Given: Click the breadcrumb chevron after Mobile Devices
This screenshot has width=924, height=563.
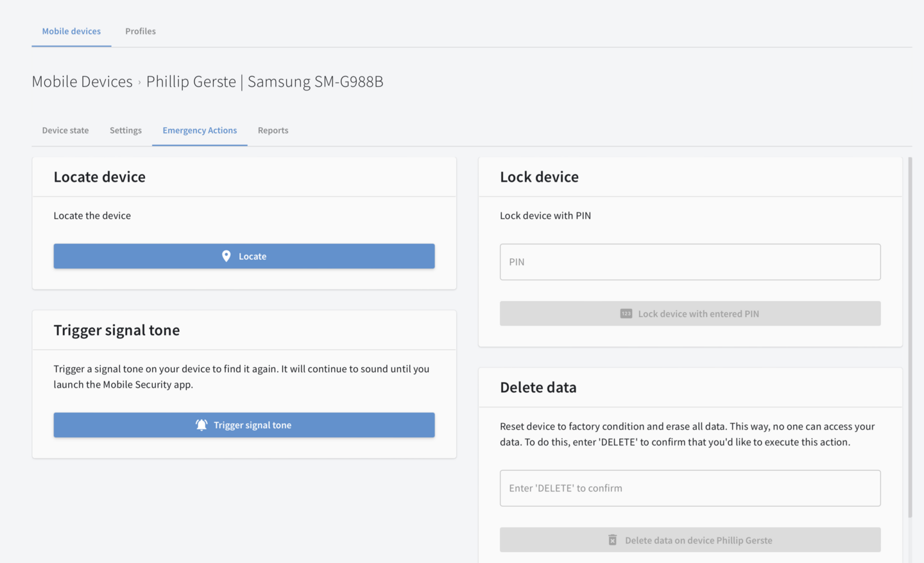Looking at the screenshot, I should point(139,82).
